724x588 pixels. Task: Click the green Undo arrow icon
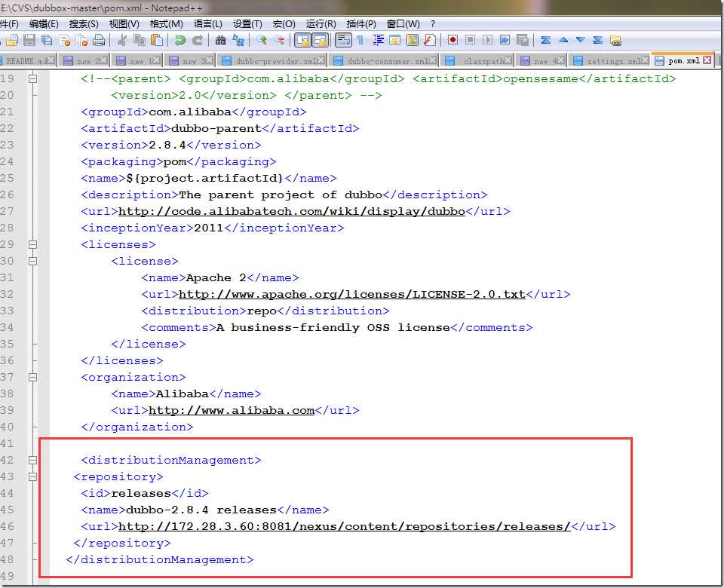(x=180, y=41)
